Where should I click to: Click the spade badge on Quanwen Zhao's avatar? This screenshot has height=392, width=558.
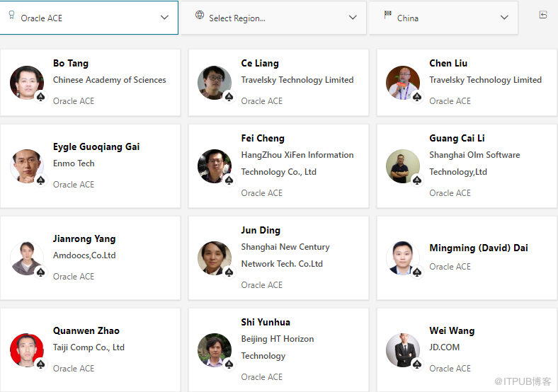41,364
